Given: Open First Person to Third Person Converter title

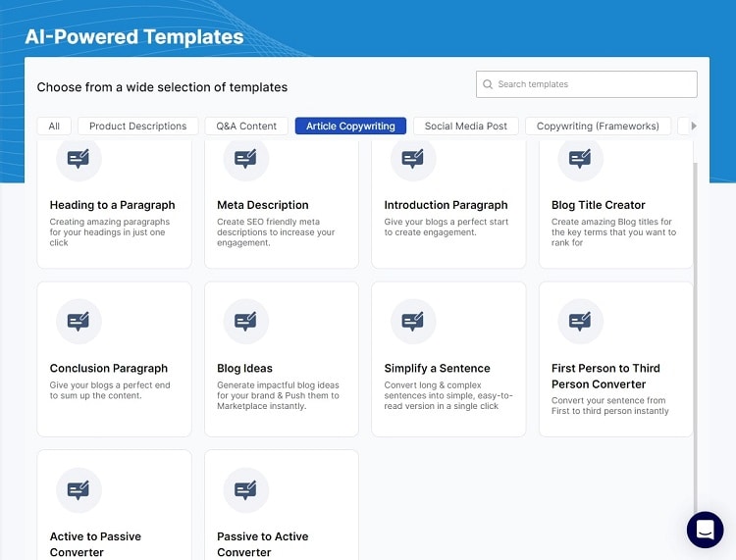Looking at the screenshot, I should click(x=605, y=377).
